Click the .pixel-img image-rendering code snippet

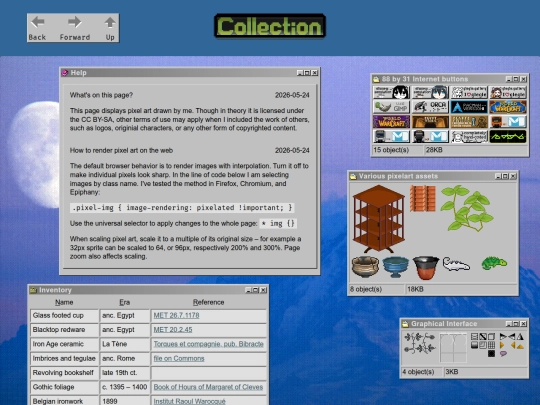182,208
